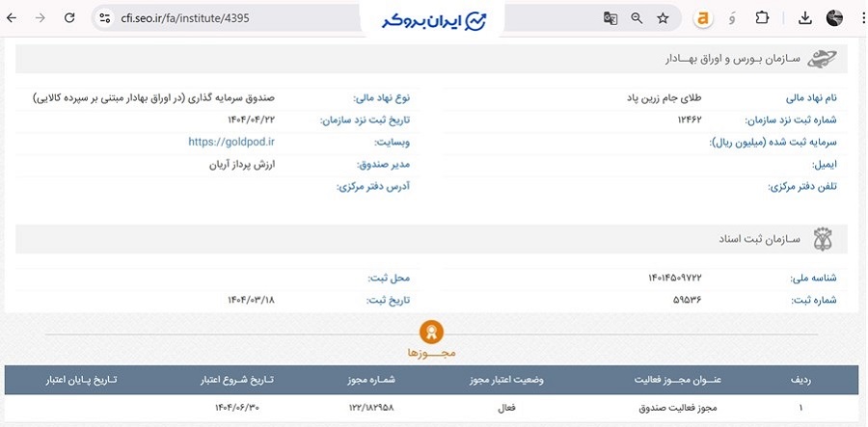Click the تاریخ شروع اعتبار column header

pos(237,381)
